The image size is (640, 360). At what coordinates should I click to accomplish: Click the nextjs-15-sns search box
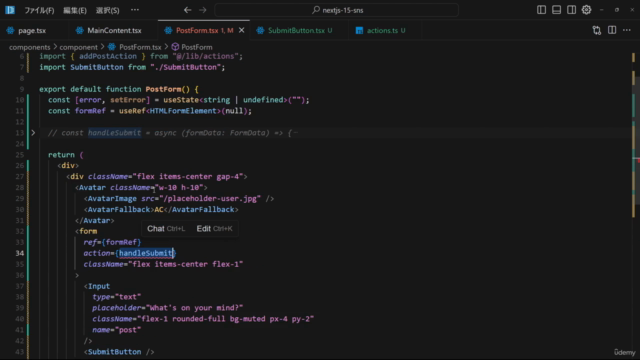337,10
